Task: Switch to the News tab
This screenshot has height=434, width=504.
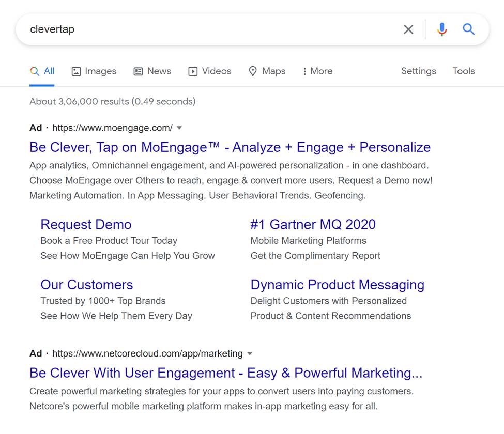Action: pos(152,71)
